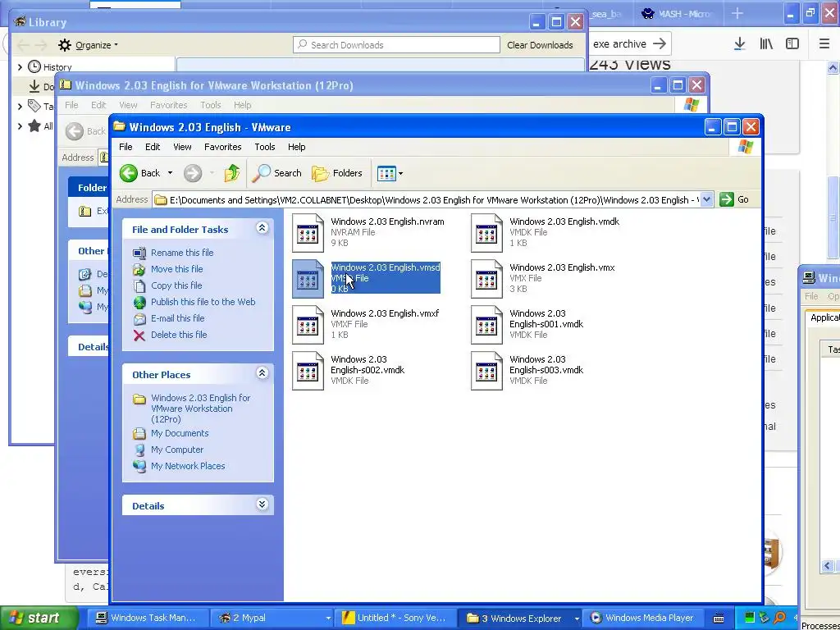Open the browser hamburger menu
The width and height of the screenshot is (840, 630).
coord(824,44)
